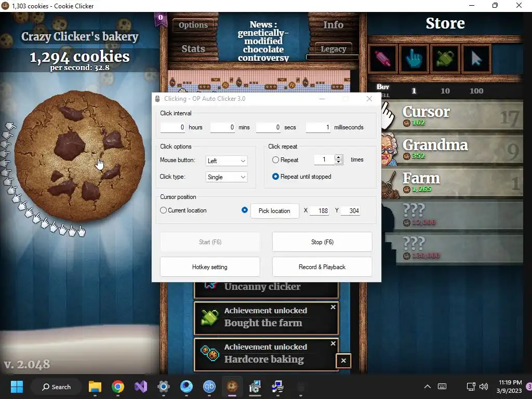Image resolution: width=532 pixels, height=399 pixels.
Task: Open the network tray icon
Action: click(x=471, y=387)
